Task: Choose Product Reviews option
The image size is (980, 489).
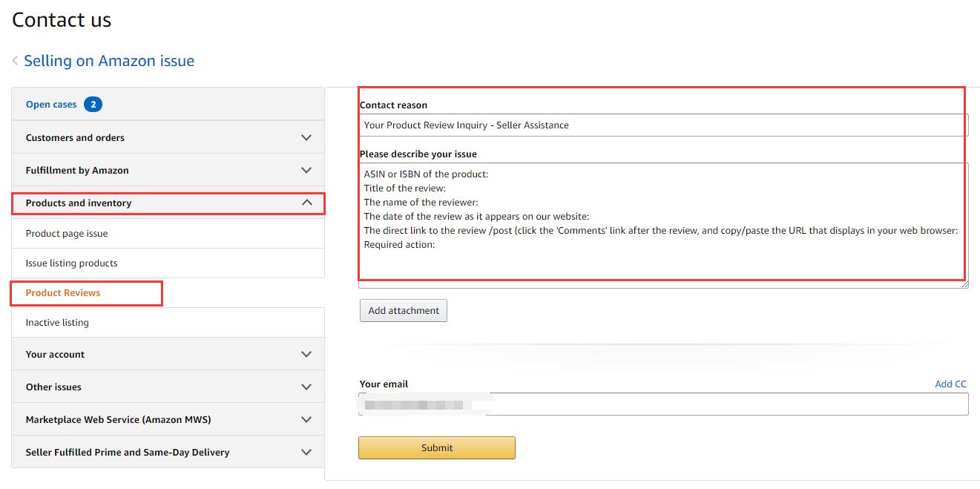Action: tap(63, 293)
